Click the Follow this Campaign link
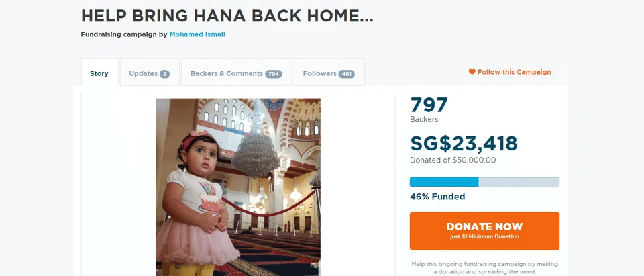Screen dimensions: 644x276 pyautogui.click(x=510, y=72)
